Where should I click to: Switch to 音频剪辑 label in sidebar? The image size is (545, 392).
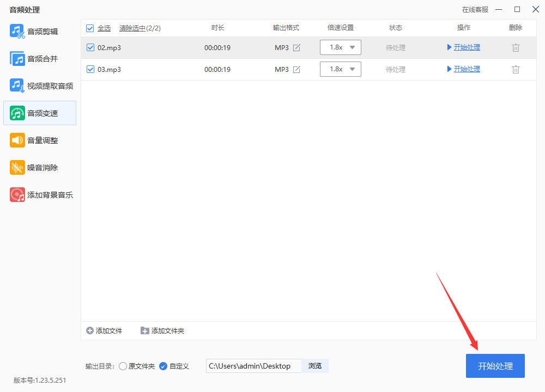coord(43,32)
